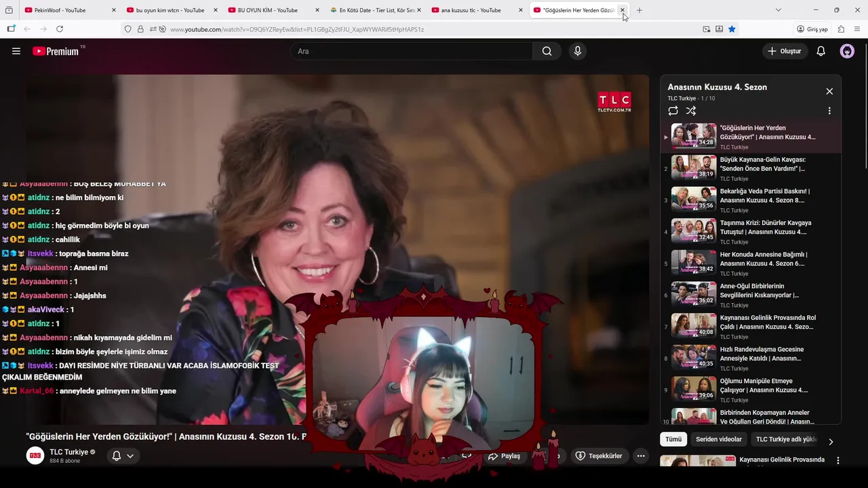Select 'TLC Turkiye adlı yükle...' chip
Screen dimensions: 868x488
pos(787,439)
